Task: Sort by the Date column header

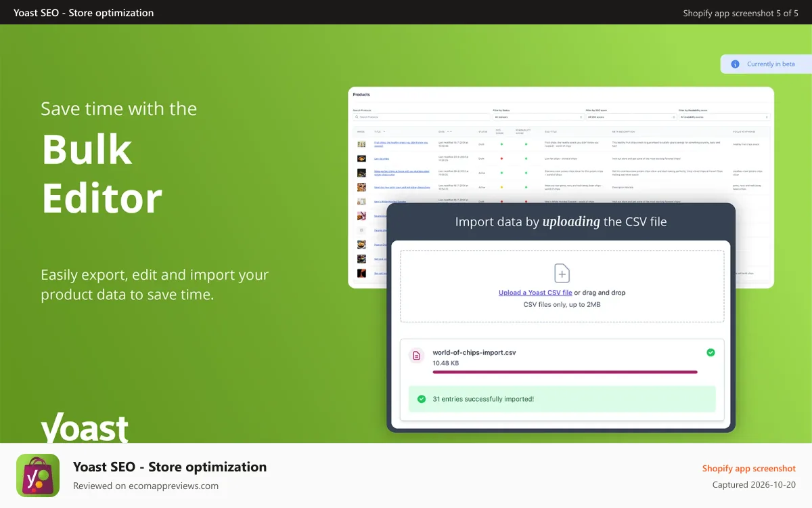Action: click(445, 131)
